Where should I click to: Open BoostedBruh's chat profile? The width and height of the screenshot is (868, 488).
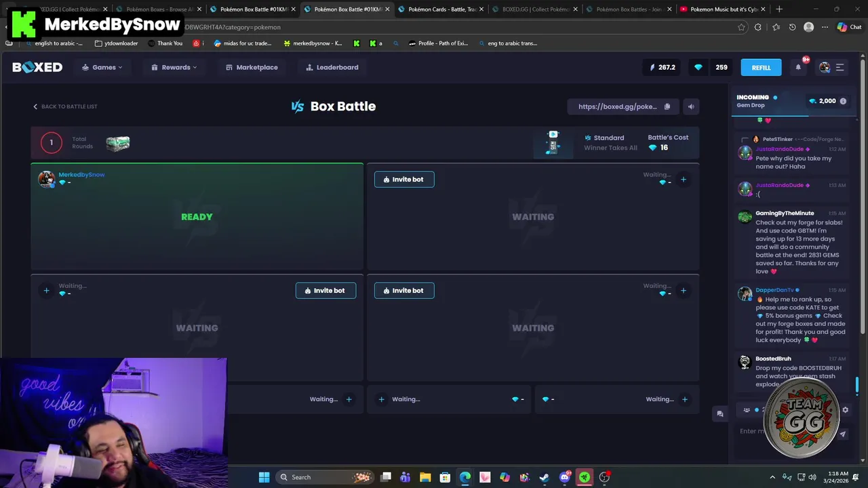773,359
